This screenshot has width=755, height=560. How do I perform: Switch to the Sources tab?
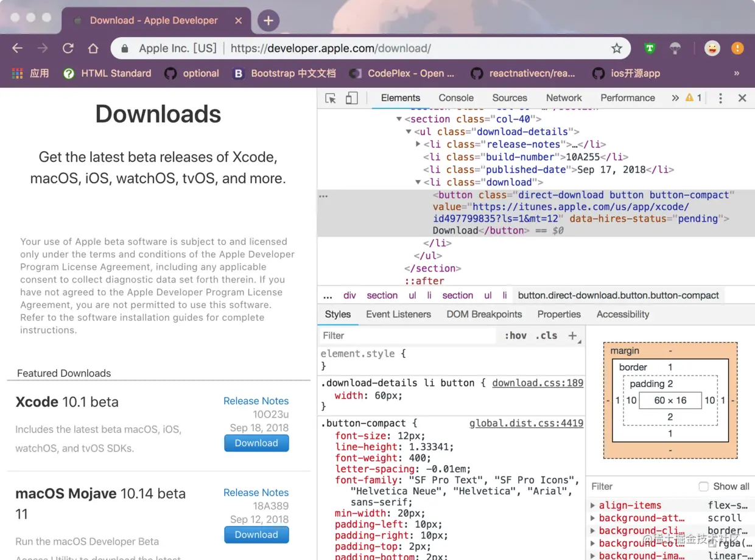point(510,98)
